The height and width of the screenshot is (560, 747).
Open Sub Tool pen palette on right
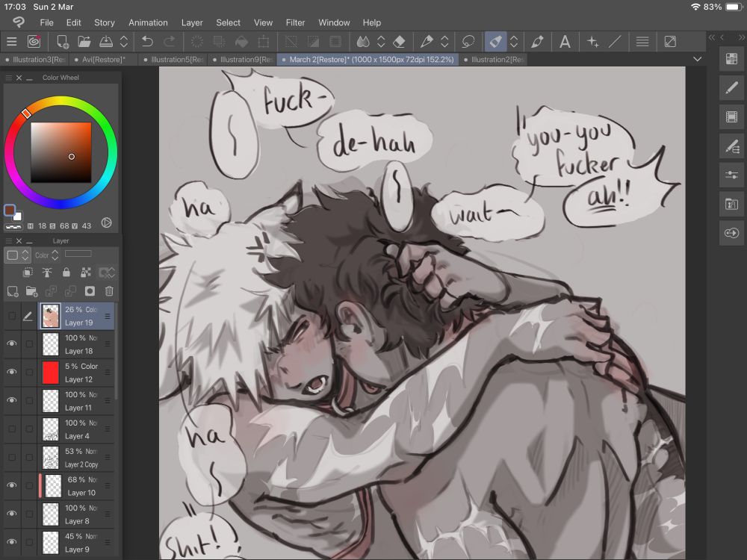click(x=732, y=88)
